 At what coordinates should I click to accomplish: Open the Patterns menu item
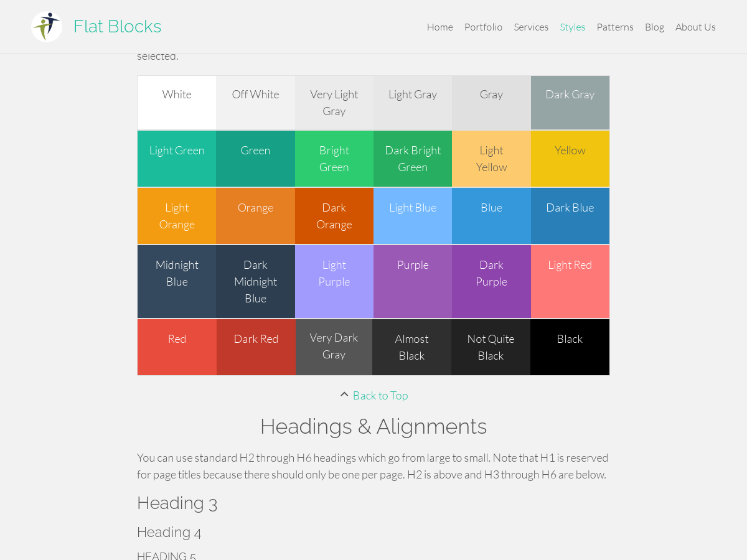point(615,27)
